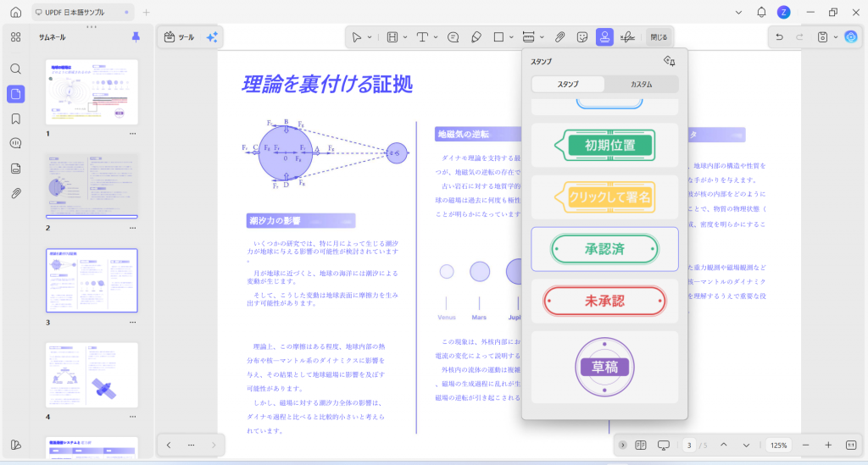
Task: Click the redo arrow
Action: click(799, 37)
